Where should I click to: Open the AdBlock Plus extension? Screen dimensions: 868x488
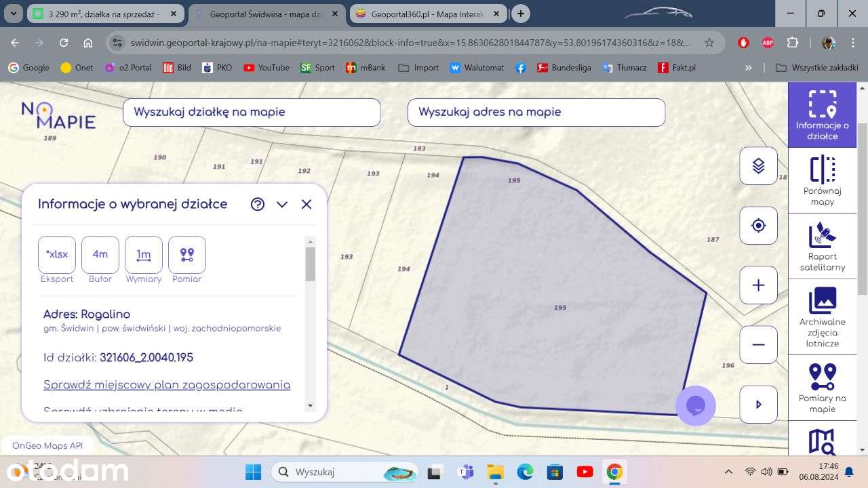point(768,43)
